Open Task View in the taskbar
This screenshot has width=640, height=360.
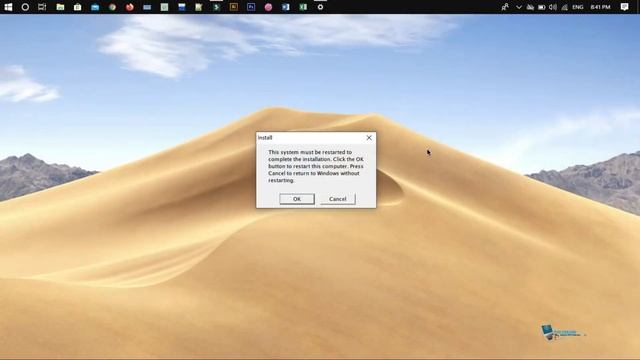point(42,7)
